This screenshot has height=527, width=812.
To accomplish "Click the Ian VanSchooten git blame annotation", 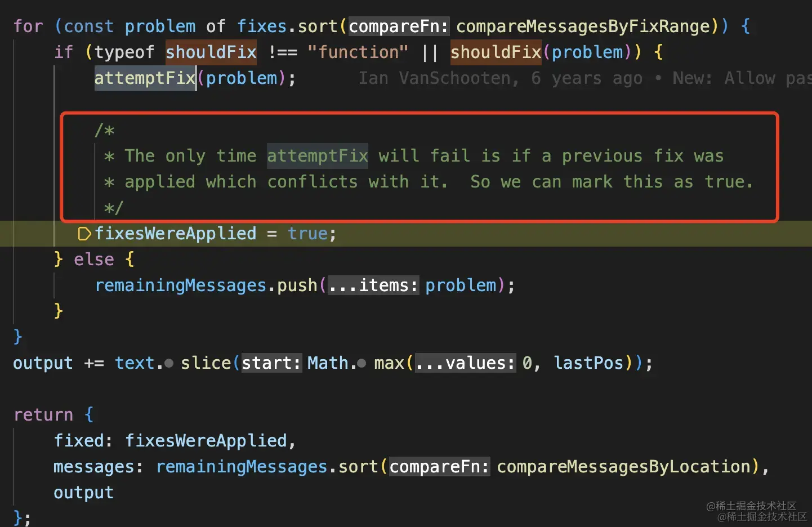I will [585, 78].
